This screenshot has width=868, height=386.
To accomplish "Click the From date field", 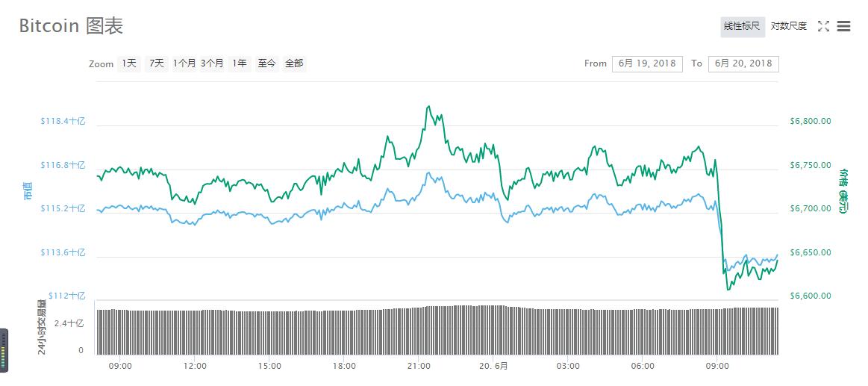I will [x=647, y=63].
